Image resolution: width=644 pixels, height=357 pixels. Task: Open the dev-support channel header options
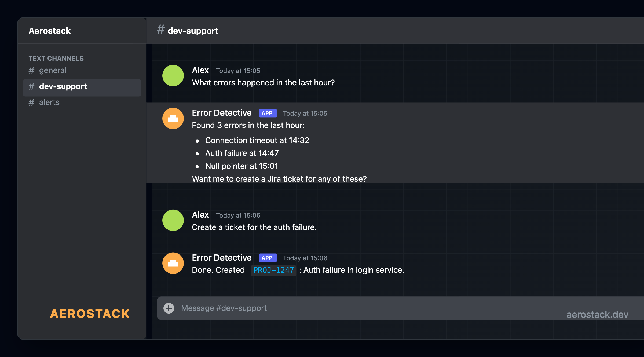pyautogui.click(x=193, y=30)
